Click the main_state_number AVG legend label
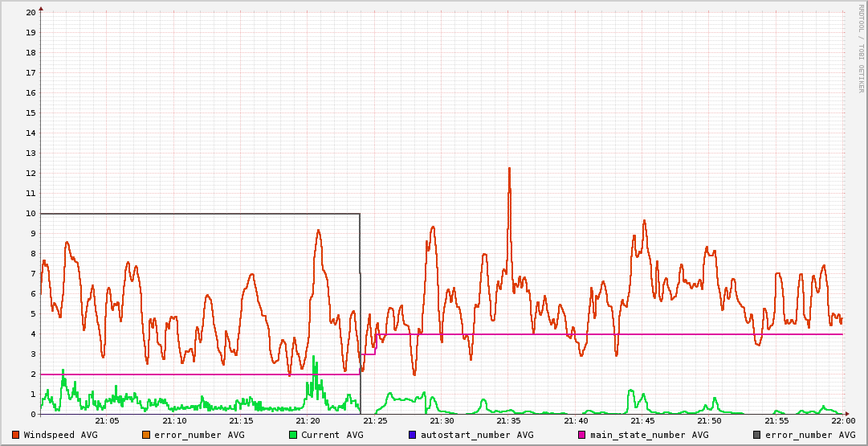868x446 pixels. pyautogui.click(x=649, y=435)
